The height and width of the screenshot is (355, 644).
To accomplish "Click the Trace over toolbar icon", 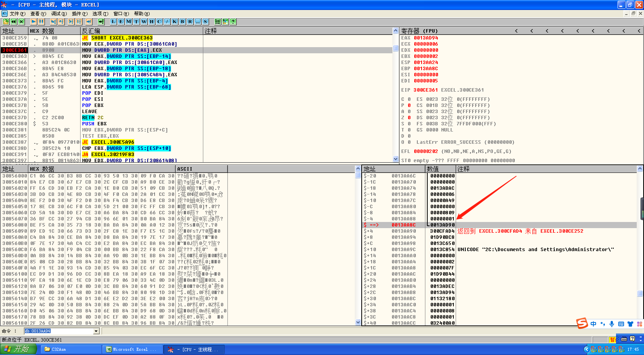I will (79, 22).
